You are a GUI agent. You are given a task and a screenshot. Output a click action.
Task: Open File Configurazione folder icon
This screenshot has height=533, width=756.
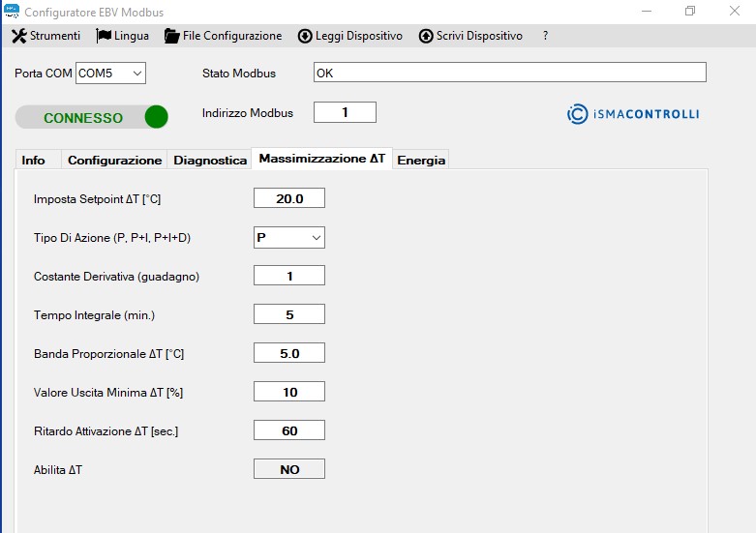pyautogui.click(x=172, y=36)
